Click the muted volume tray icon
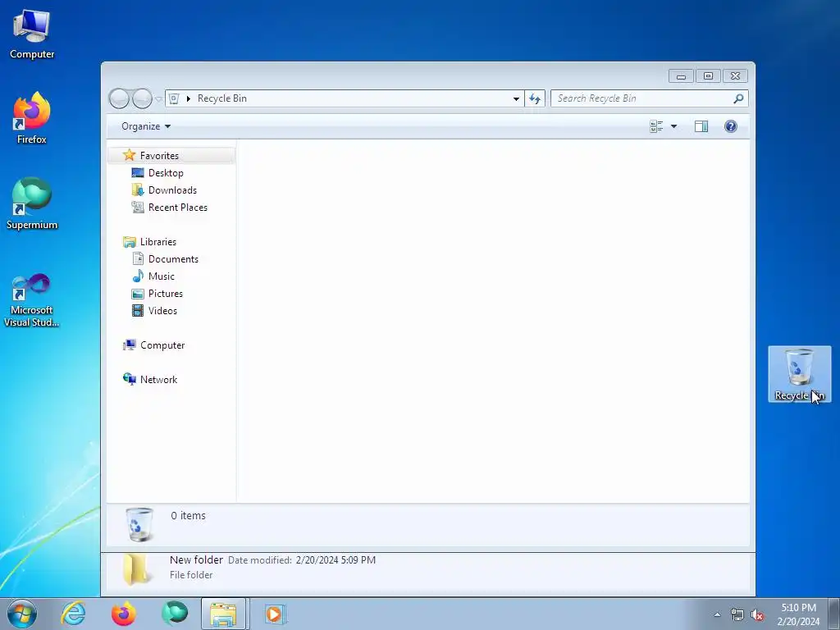This screenshot has width=840, height=630. click(x=757, y=615)
